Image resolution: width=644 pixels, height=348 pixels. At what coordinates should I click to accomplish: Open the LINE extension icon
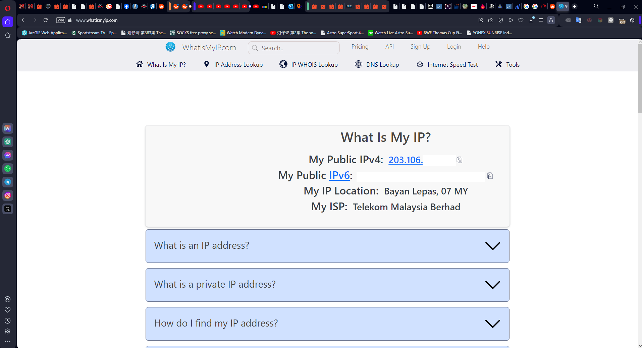(611, 20)
